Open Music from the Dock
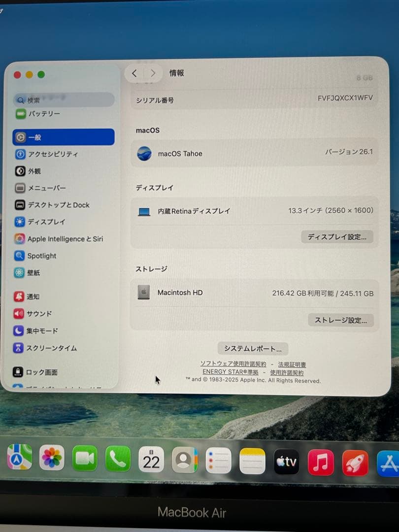This screenshot has height=532, width=399. (321, 463)
